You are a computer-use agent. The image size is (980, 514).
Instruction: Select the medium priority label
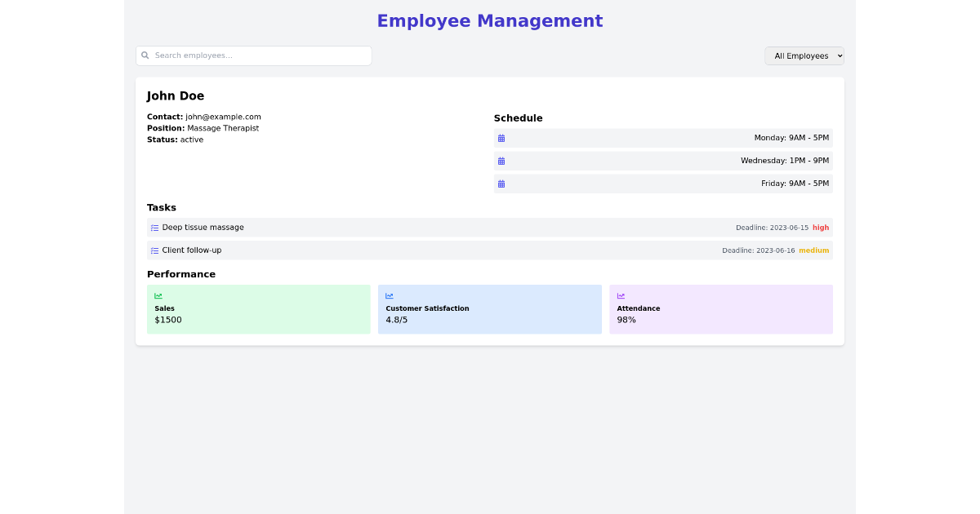click(x=814, y=250)
